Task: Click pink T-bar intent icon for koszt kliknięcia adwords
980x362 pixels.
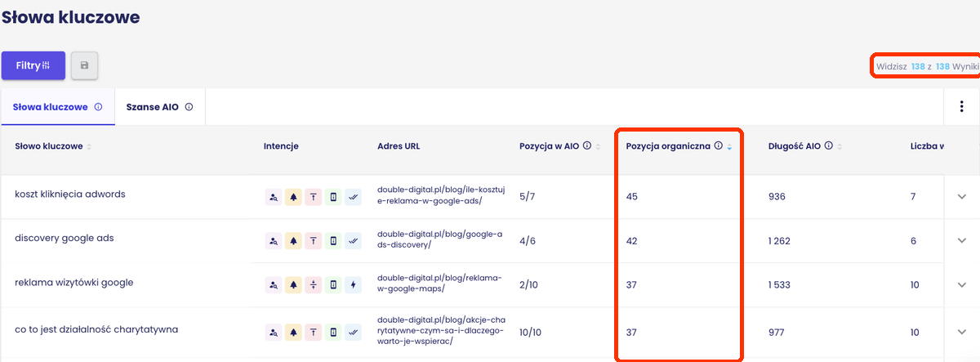Action: (x=313, y=196)
